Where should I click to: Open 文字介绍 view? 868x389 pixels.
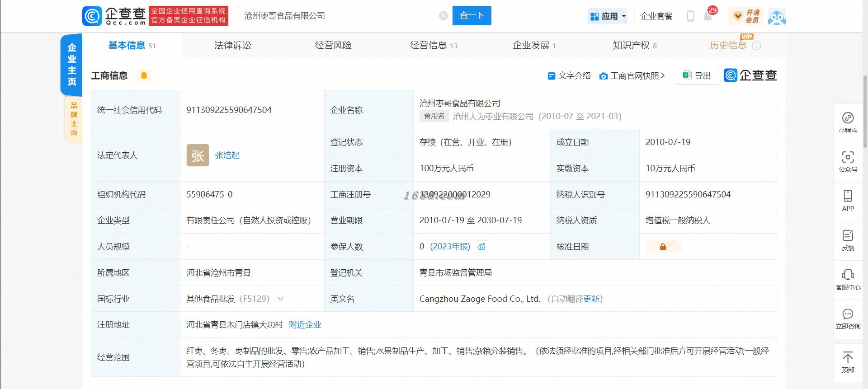[x=569, y=76]
